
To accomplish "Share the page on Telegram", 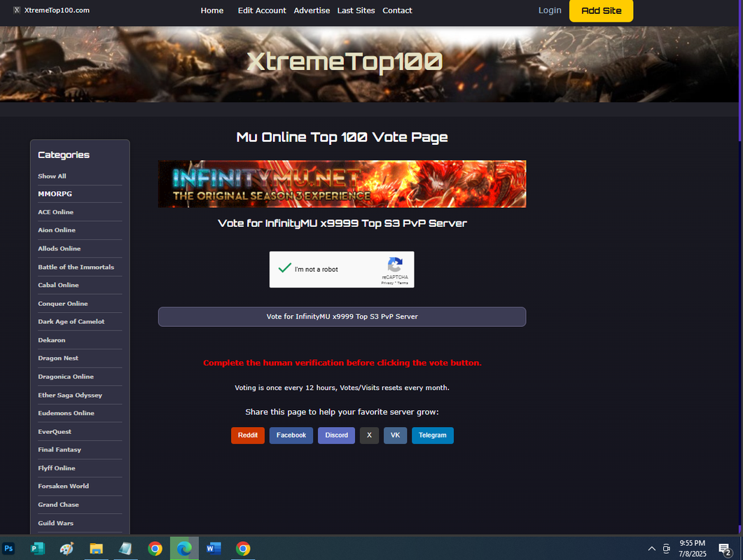I will pos(433,435).
